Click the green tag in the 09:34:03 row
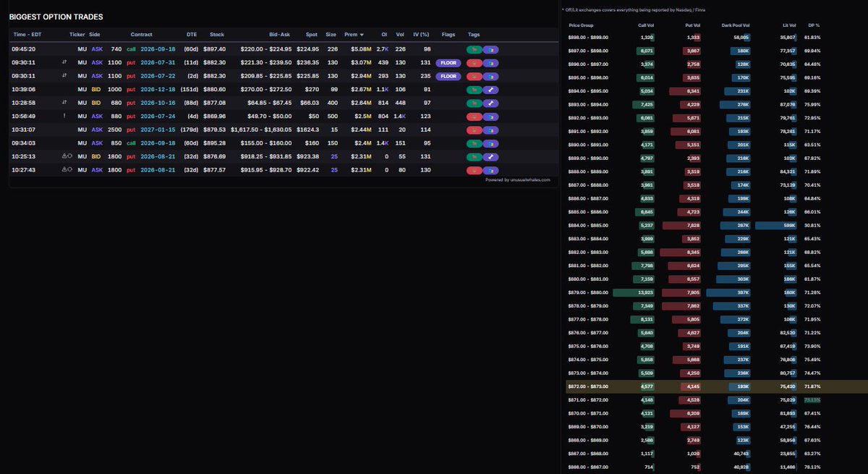The image size is (868, 474). 474,143
